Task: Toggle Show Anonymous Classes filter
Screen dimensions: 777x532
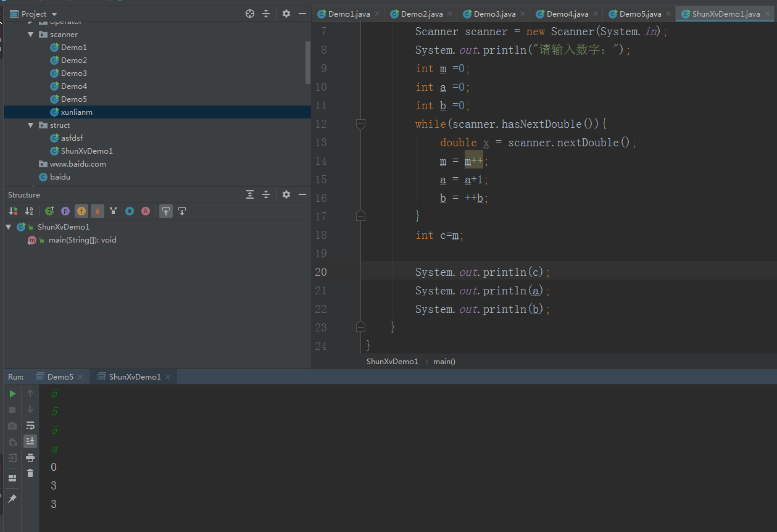Action: point(130,211)
